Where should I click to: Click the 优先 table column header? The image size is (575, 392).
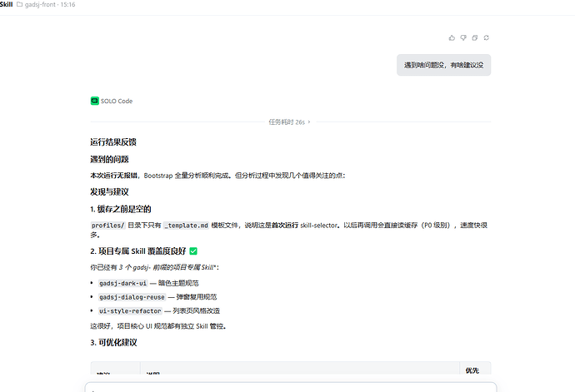point(472,370)
